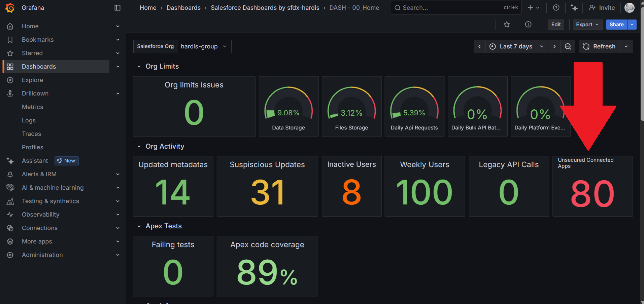Image resolution: width=644 pixels, height=304 pixels.
Task: Open the help menu question mark icon
Action: tap(556, 7)
